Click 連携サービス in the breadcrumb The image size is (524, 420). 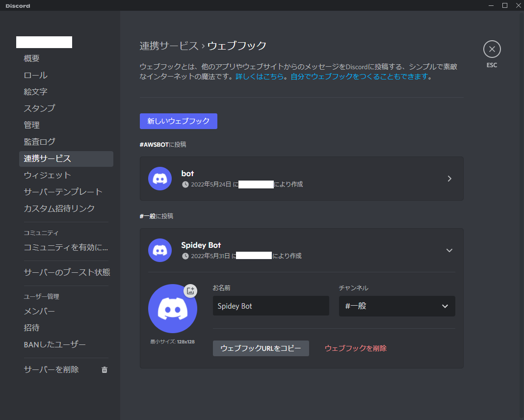(x=169, y=46)
